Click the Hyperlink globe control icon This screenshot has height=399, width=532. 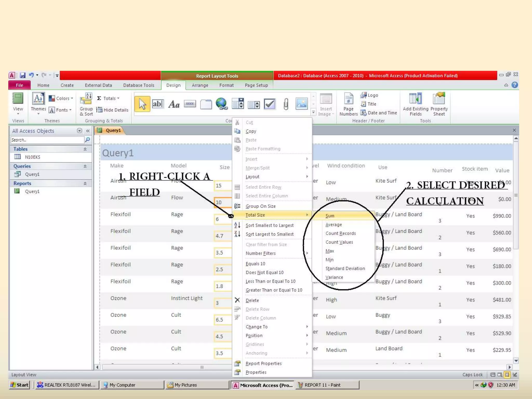221,104
